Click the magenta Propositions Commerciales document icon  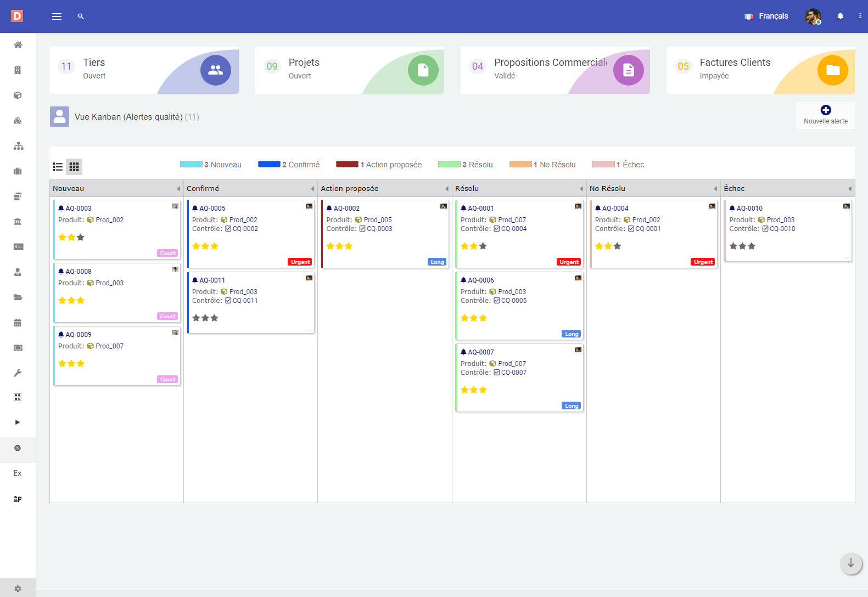[629, 70]
